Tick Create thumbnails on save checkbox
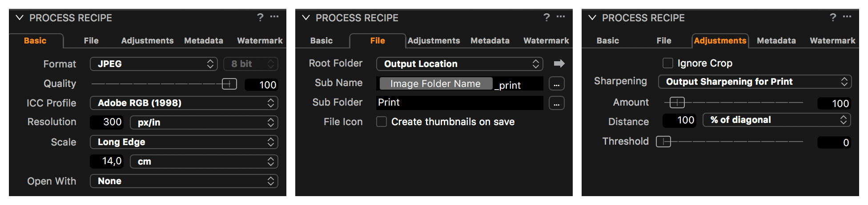This screenshot has width=868, height=205. click(381, 122)
